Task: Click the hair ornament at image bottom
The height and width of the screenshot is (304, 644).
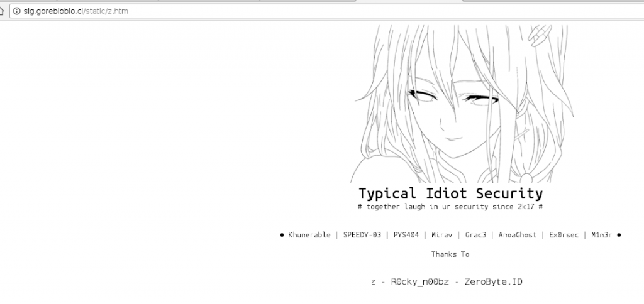Action: [x=526, y=178]
